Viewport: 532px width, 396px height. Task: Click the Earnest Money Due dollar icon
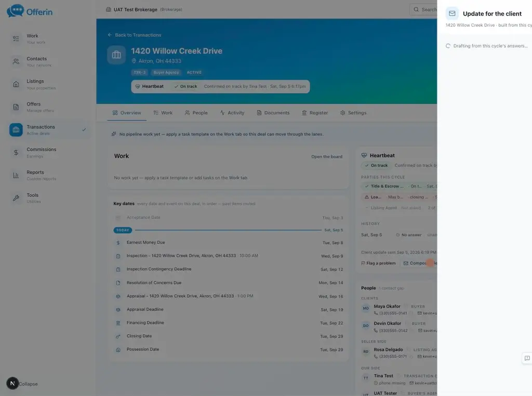(x=118, y=243)
